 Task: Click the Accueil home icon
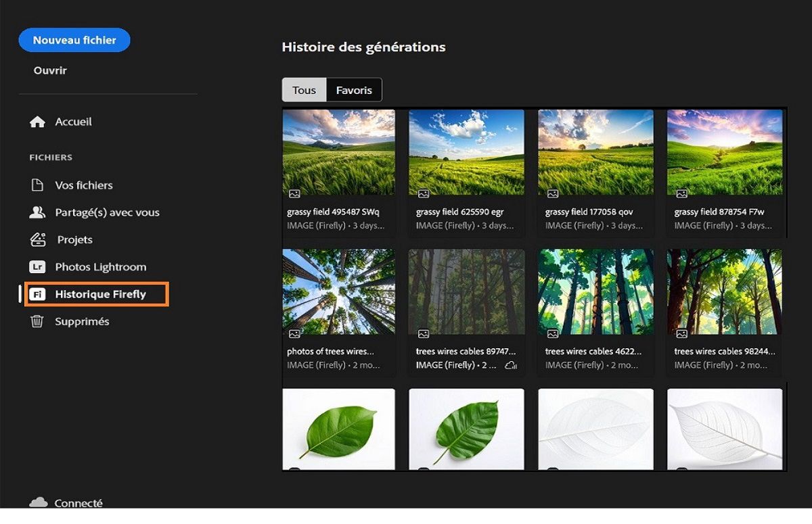coord(38,122)
